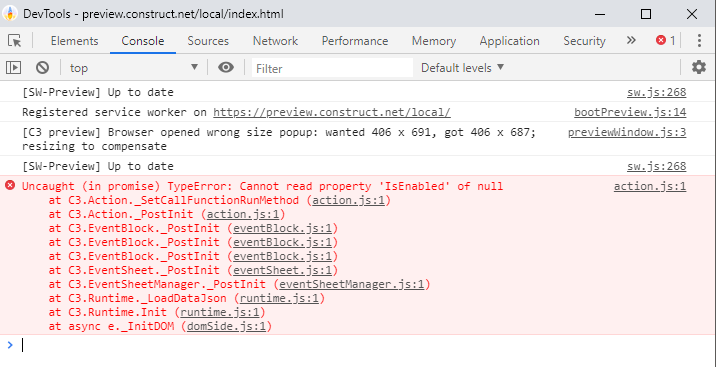The height and width of the screenshot is (367, 716).
Task: Open the Elements tab
Action: click(x=74, y=41)
